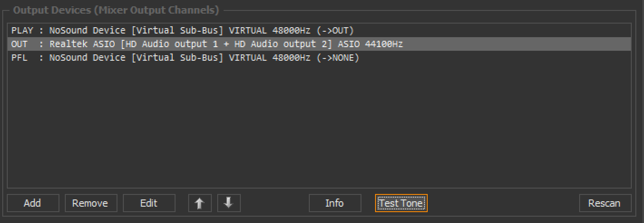The height and width of the screenshot is (223, 644).
Task: Rescan the audio devices
Action: (605, 203)
